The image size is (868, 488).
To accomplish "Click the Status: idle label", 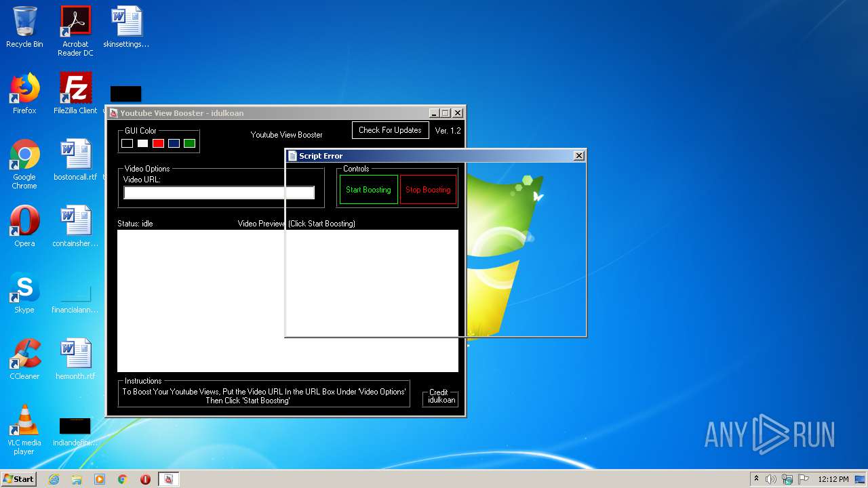I will coord(135,223).
